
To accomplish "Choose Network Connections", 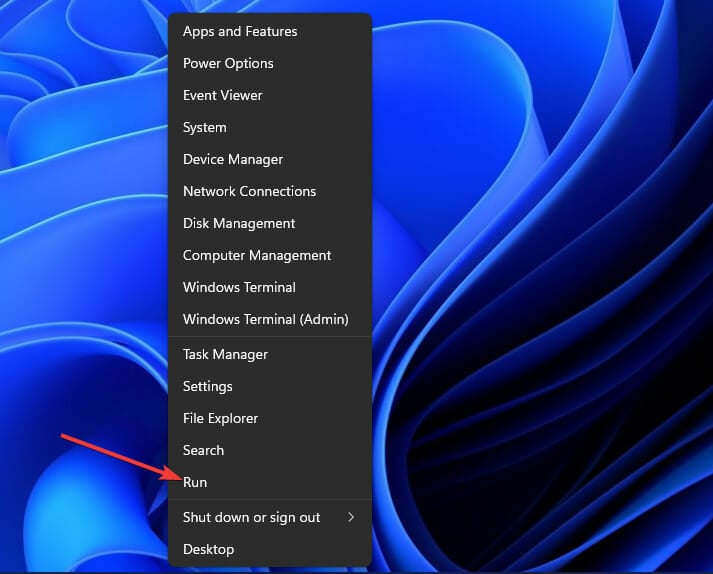I will click(249, 191).
